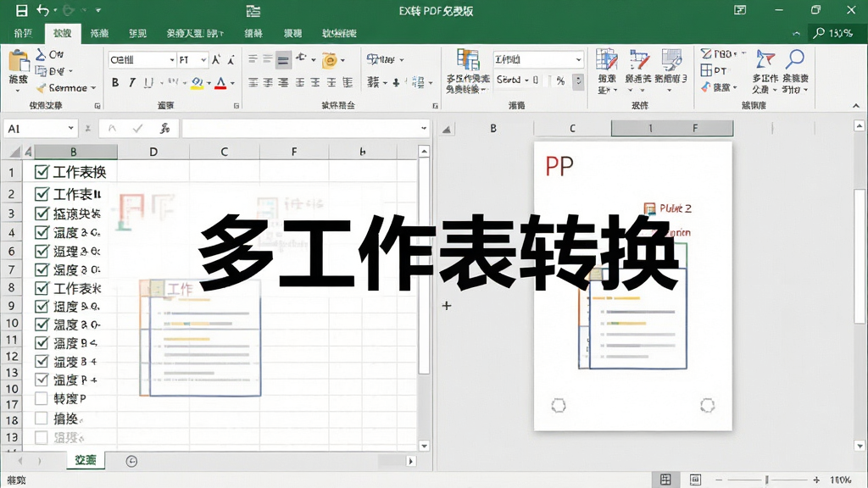The height and width of the screenshot is (488, 868).
Task: Uncheck the checkbox in row 12
Action: point(42,361)
